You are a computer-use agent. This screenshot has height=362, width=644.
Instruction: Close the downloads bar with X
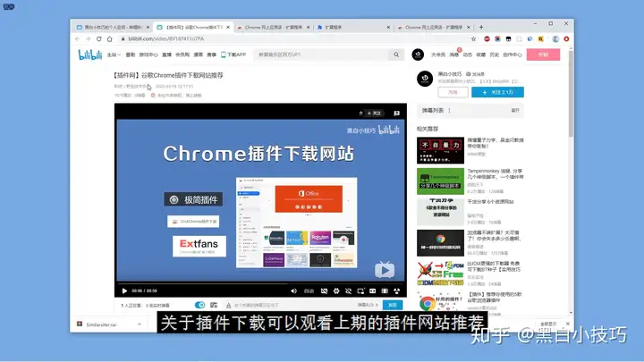567,324
